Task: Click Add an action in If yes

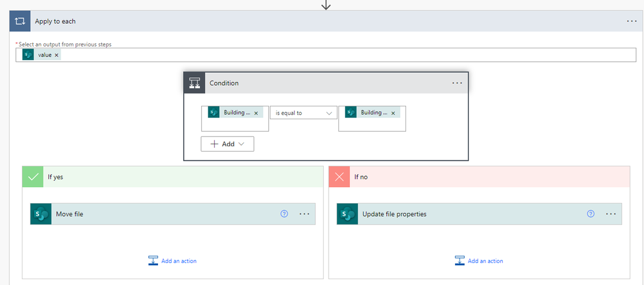Action: (x=173, y=260)
